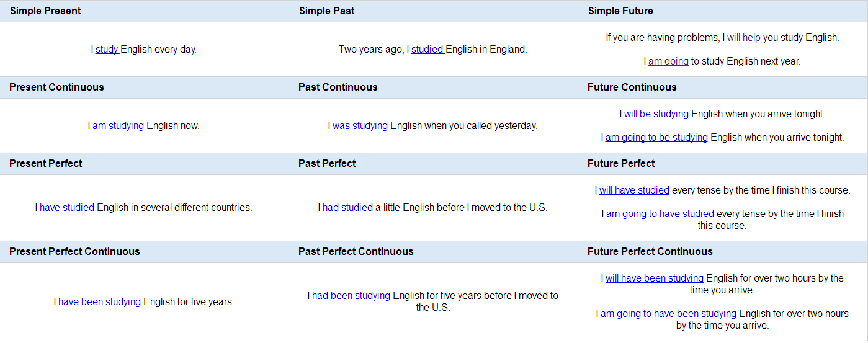Open the "have studied" Present Perfect link
The height and width of the screenshot is (343, 868).
[x=67, y=208]
